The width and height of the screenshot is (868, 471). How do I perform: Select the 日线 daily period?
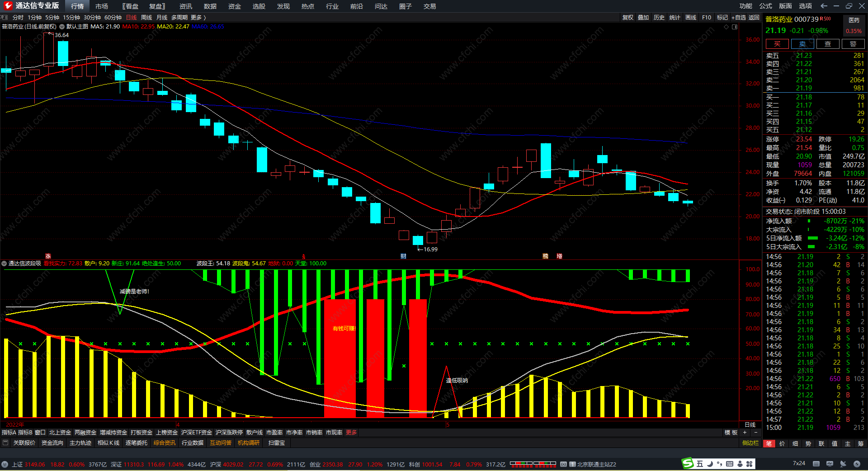click(x=131, y=17)
